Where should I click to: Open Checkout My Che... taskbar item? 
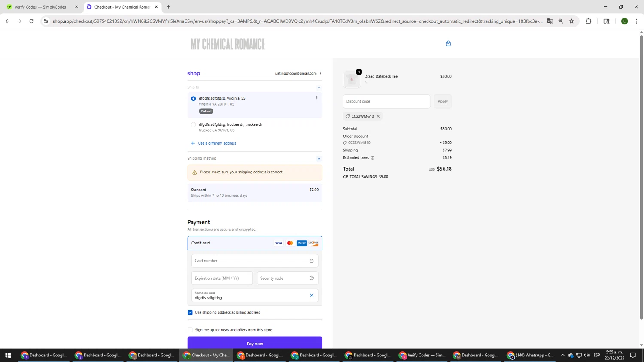pyautogui.click(x=207, y=355)
